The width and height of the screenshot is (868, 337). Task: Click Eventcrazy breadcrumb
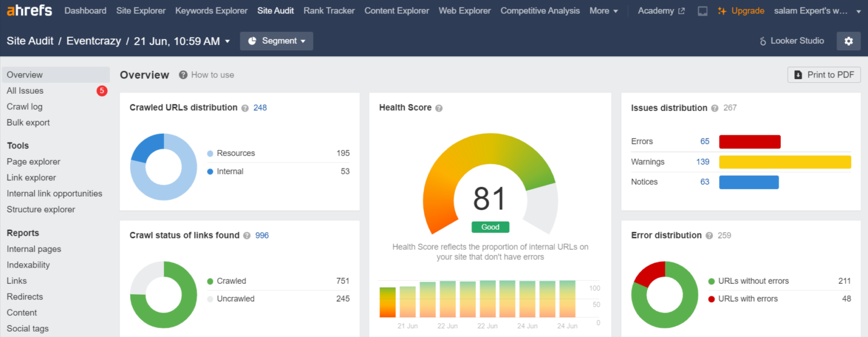click(x=93, y=41)
